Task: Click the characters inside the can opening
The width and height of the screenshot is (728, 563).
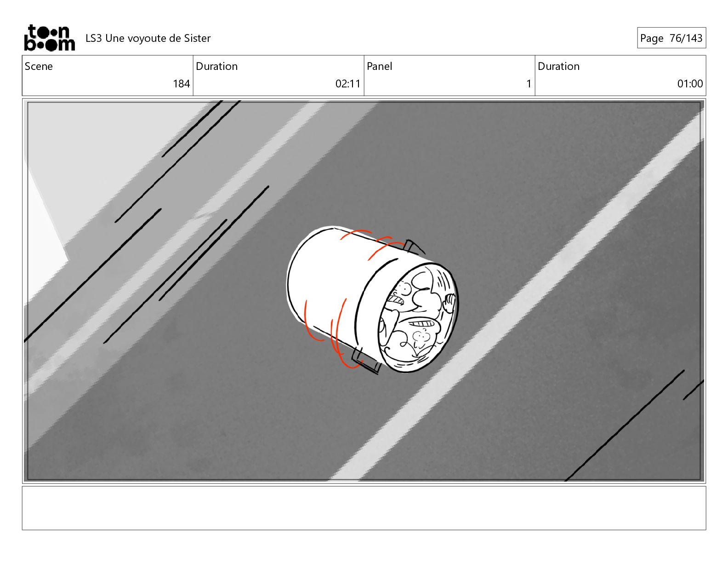Action: (x=417, y=316)
